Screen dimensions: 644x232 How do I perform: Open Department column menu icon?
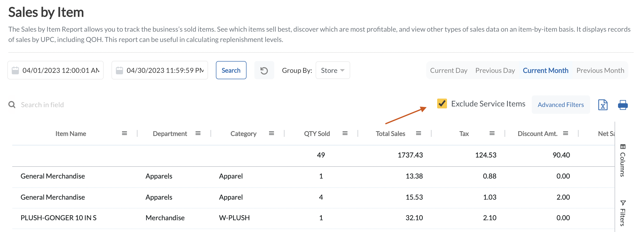click(x=198, y=133)
